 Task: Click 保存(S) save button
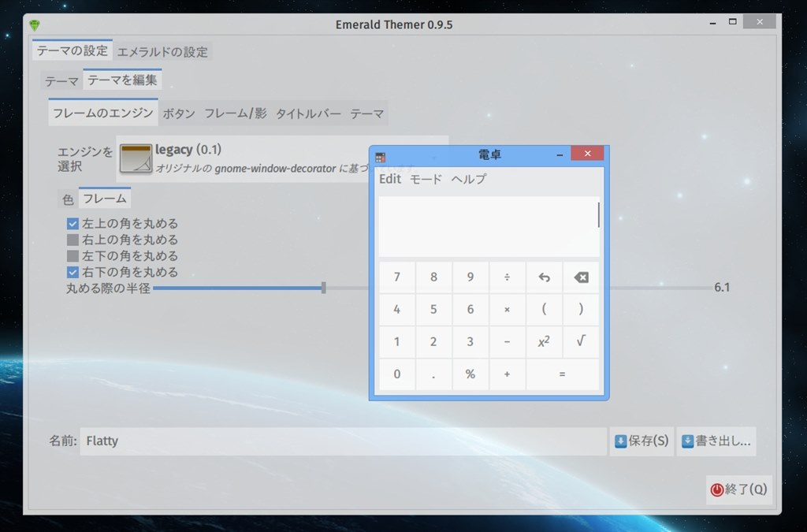pyautogui.click(x=642, y=441)
